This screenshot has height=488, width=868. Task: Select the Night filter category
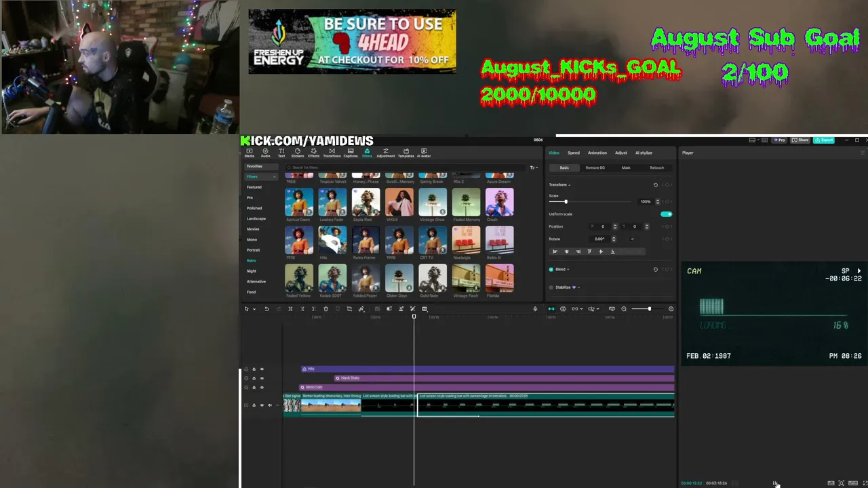click(x=252, y=271)
